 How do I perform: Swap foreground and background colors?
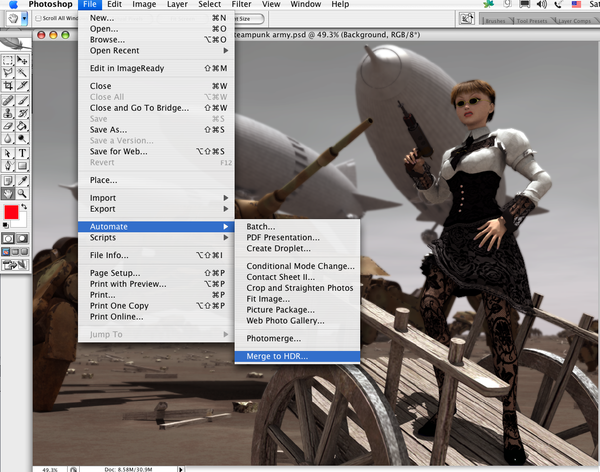pos(24,207)
